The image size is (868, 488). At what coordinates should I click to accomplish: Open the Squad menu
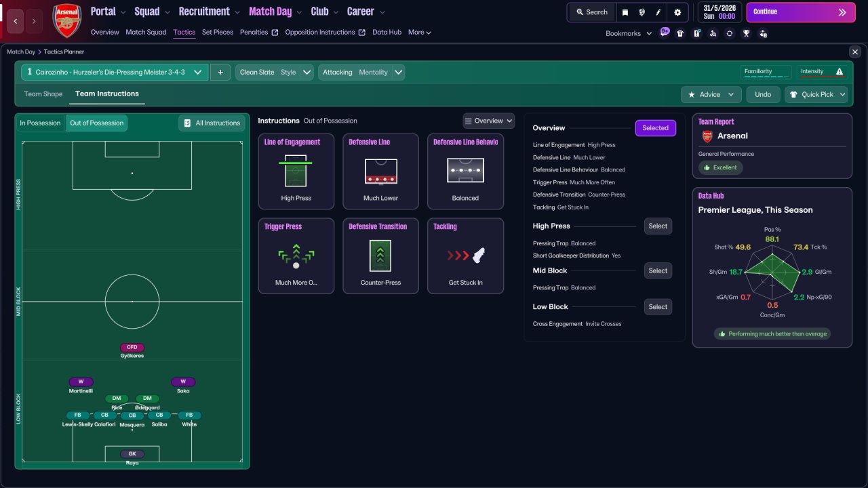point(153,12)
